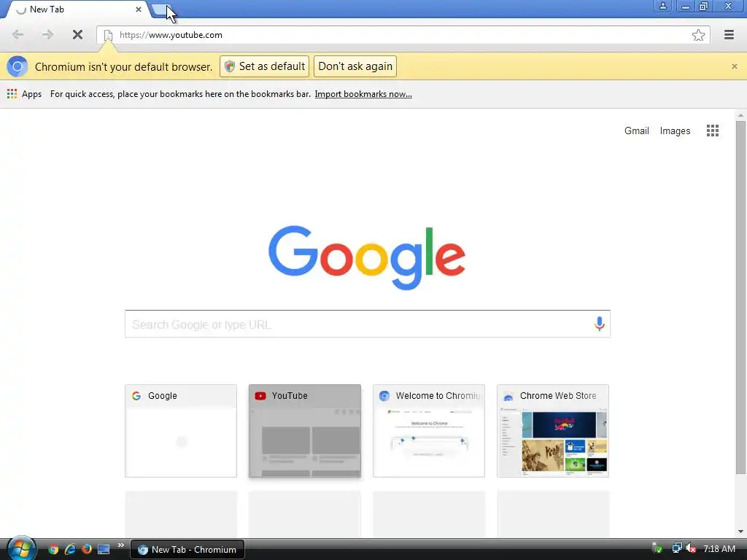Open the Images link

pyautogui.click(x=675, y=131)
